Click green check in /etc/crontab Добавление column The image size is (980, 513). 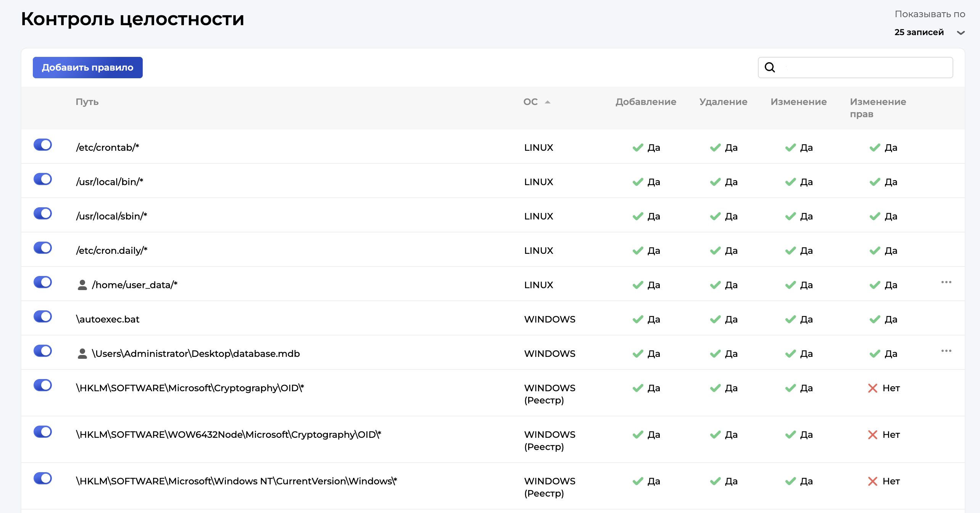pyautogui.click(x=638, y=148)
